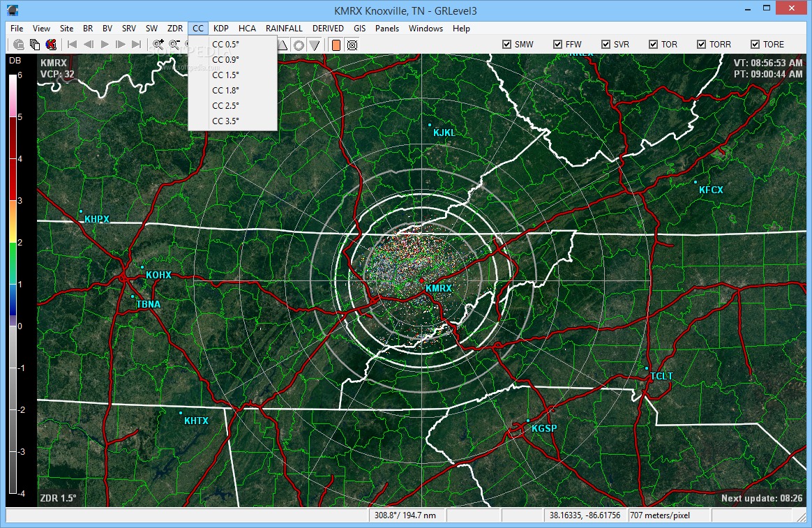Open the GIS menu

click(360, 29)
